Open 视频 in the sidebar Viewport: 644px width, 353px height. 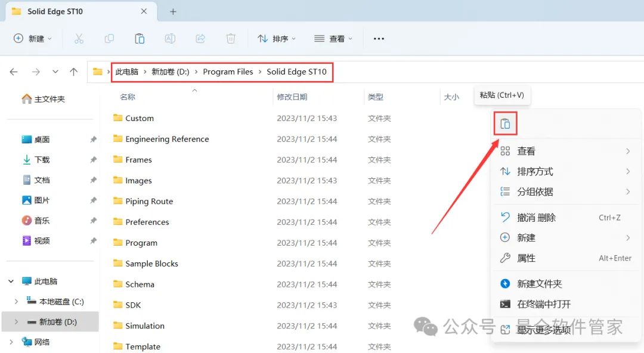click(x=35, y=240)
